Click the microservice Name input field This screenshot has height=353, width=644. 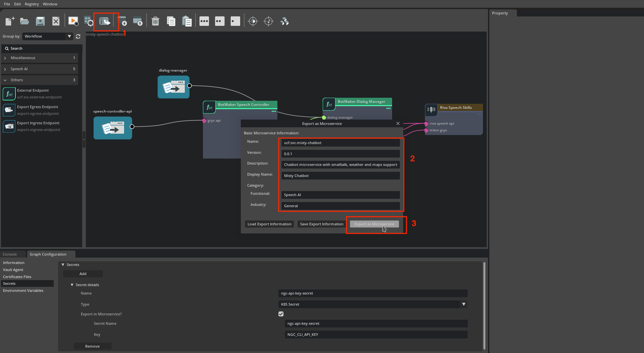[340, 143]
